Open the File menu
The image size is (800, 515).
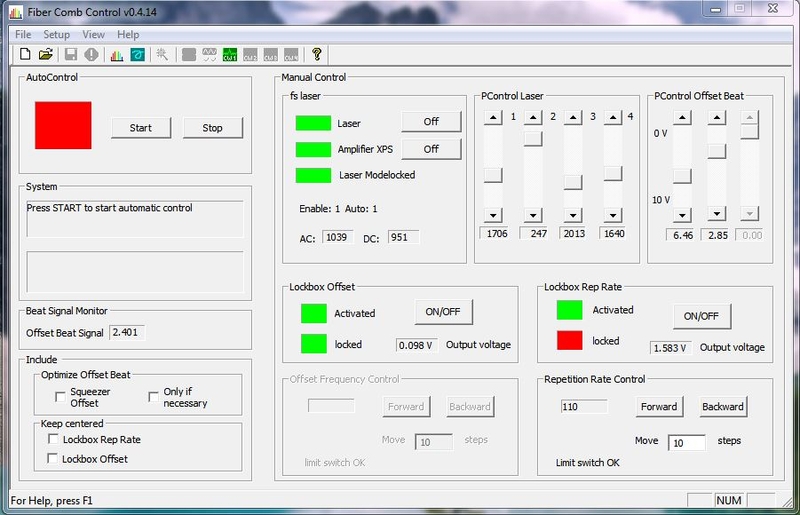(x=23, y=34)
